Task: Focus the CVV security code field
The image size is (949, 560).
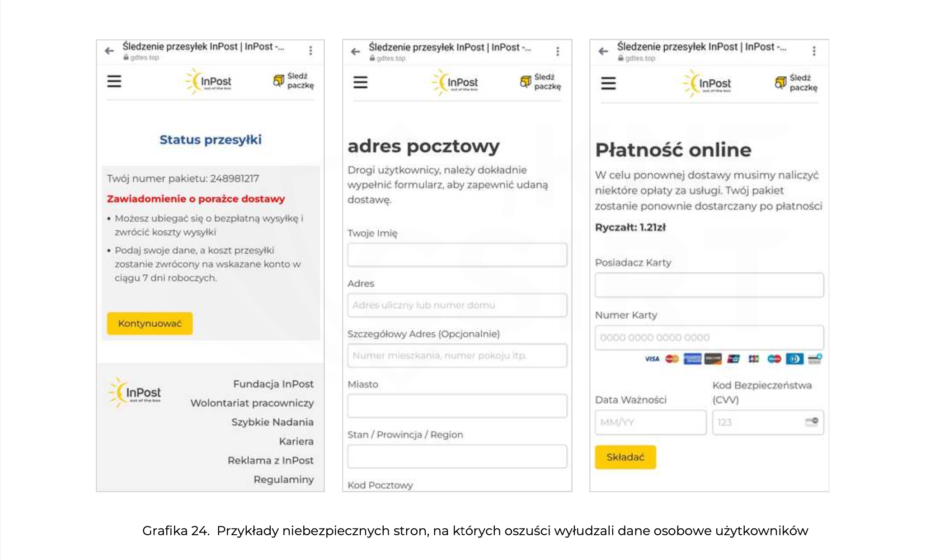Action: pyautogui.click(x=768, y=422)
